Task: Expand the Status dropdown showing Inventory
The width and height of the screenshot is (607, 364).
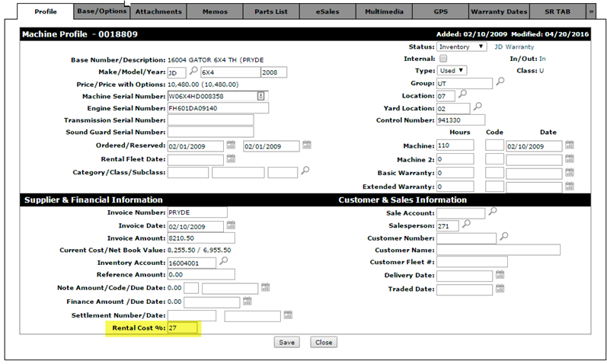Action: click(x=461, y=46)
